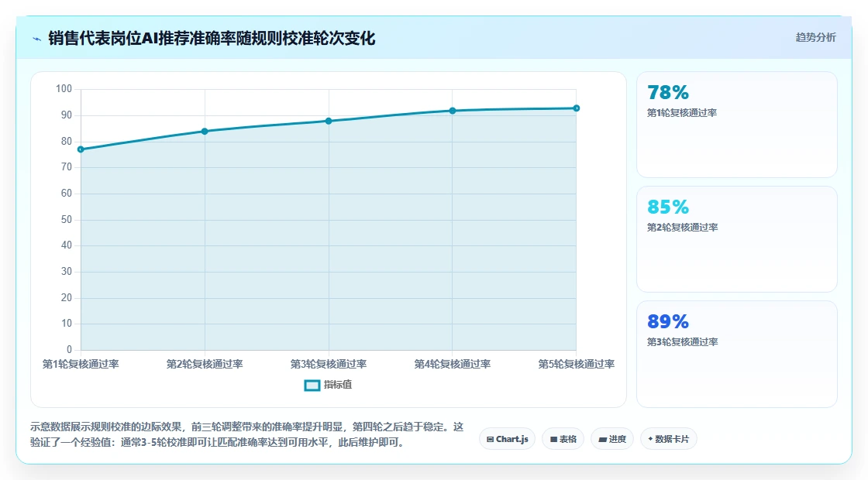Select the 数据卡片 tag chip
The height and width of the screenshot is (480, 868).
coord(668,439)
